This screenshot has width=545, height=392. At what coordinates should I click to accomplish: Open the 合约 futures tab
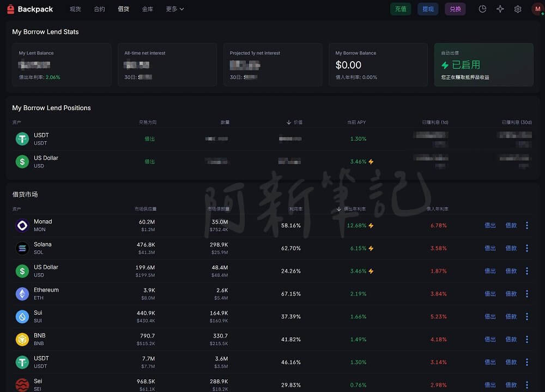[x=99, y=9]
